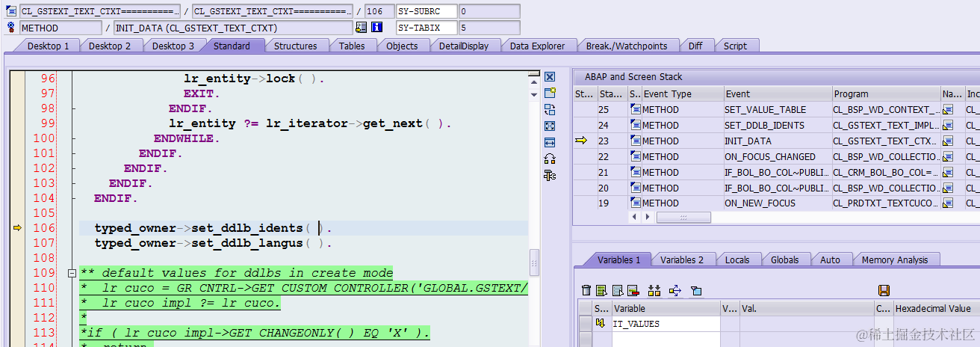Click the Maximize Horizontally tool icon
This screenshot has height=347, width=980.
click(550, 142)
